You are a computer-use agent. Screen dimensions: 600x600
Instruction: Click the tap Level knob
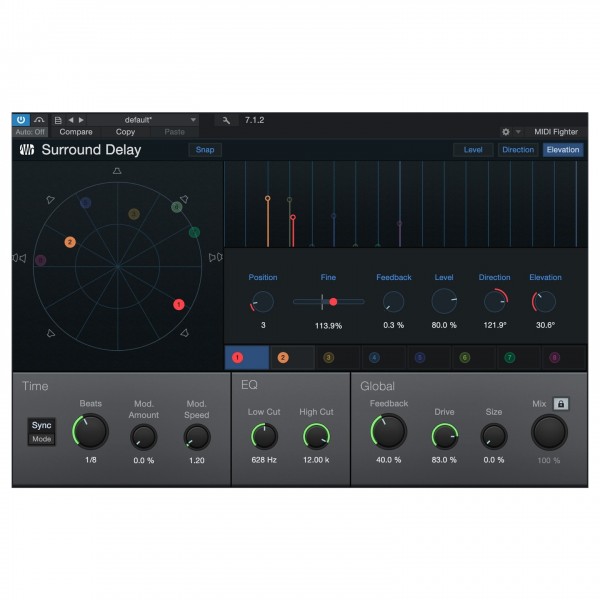444,301
